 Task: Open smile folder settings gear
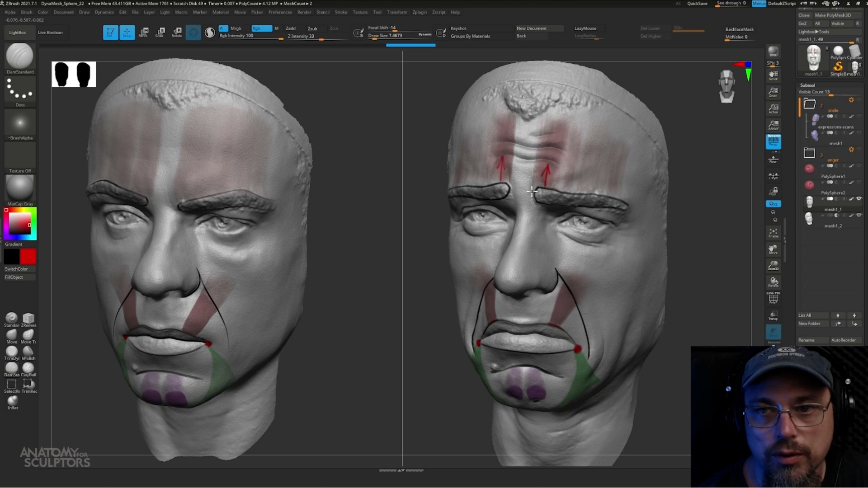pos(851,100)
